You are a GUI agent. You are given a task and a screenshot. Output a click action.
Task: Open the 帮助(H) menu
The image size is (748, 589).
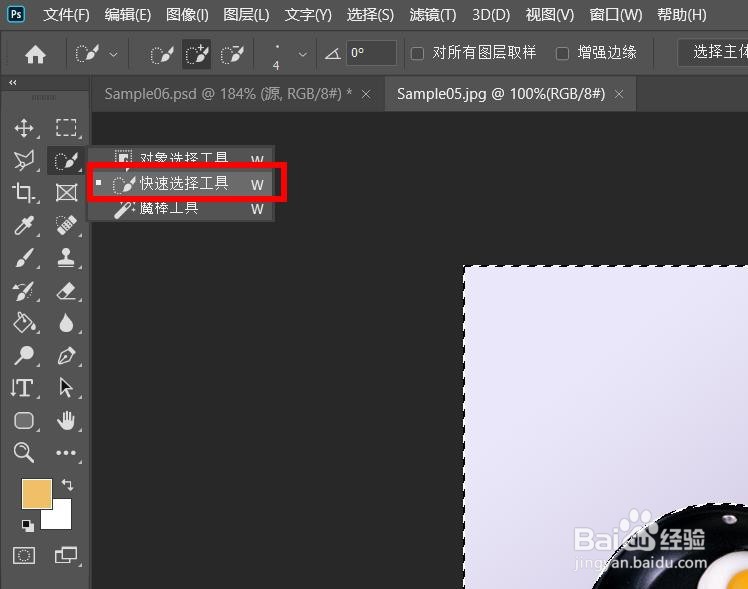[681, 15]
